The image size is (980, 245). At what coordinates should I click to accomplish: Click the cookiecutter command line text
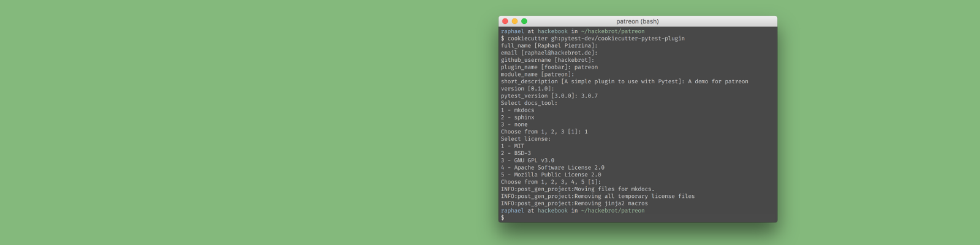click(x=593, y=39)
